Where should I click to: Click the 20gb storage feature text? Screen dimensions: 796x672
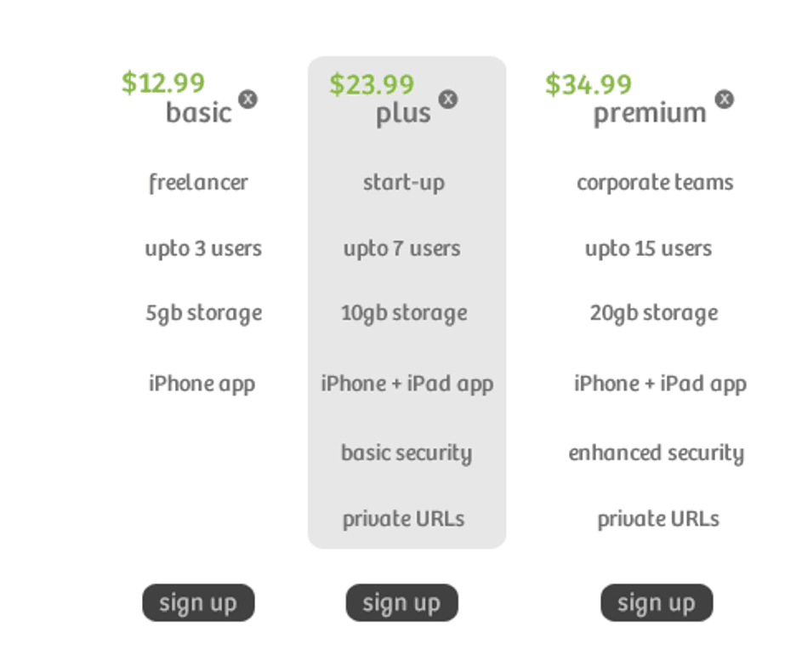[655, 312]
